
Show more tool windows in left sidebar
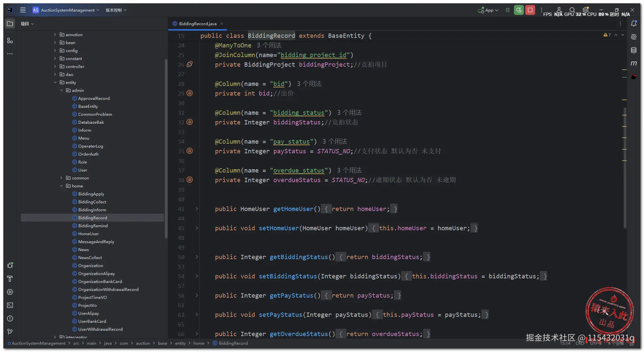[10, 54]
